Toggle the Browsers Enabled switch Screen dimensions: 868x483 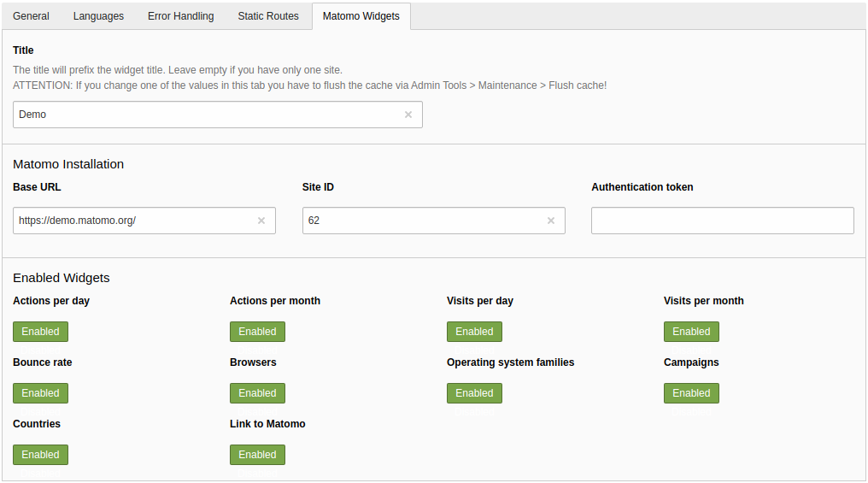pyautogui.click(x=257, y=393)
